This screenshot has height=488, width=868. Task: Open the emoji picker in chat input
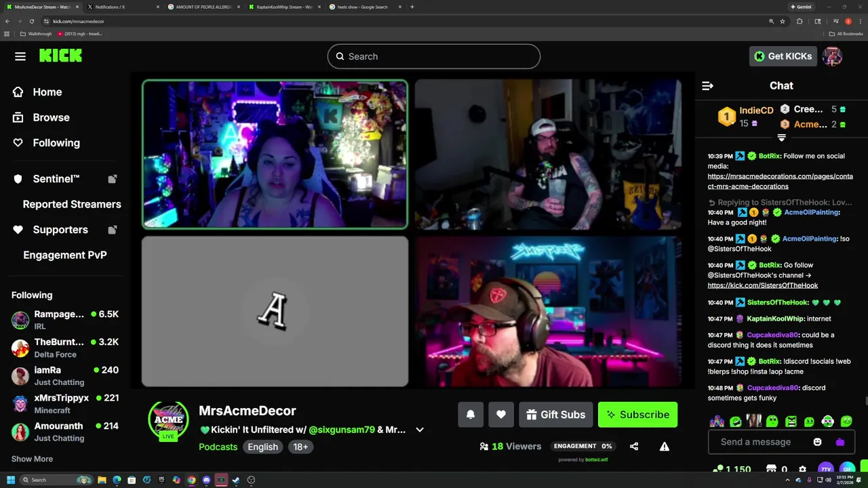tap(818, 442)
